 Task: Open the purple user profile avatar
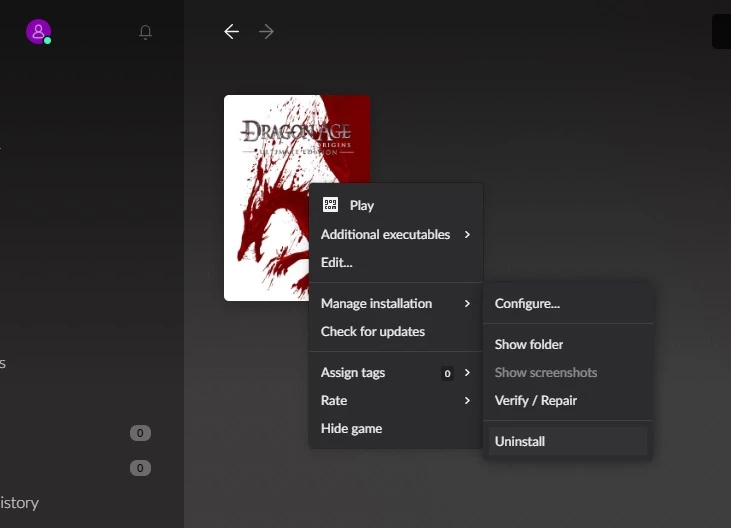tap(38, 32)
